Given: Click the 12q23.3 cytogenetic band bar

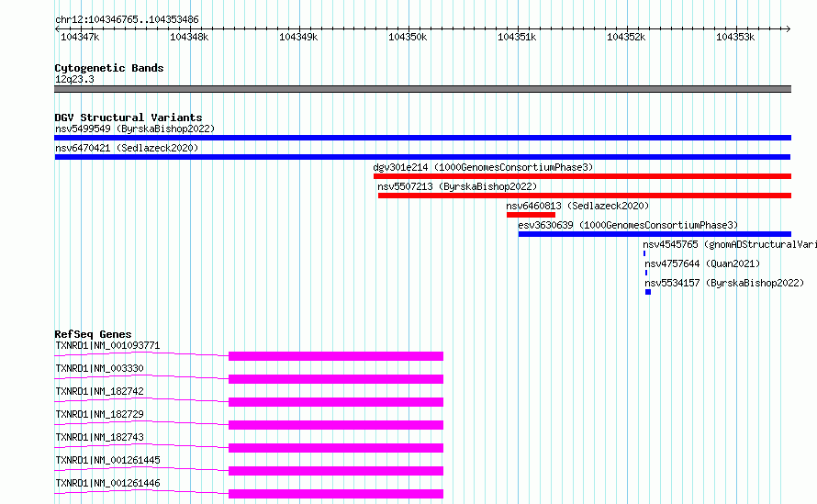Looking at the screenshot, I should click(422, 89).
